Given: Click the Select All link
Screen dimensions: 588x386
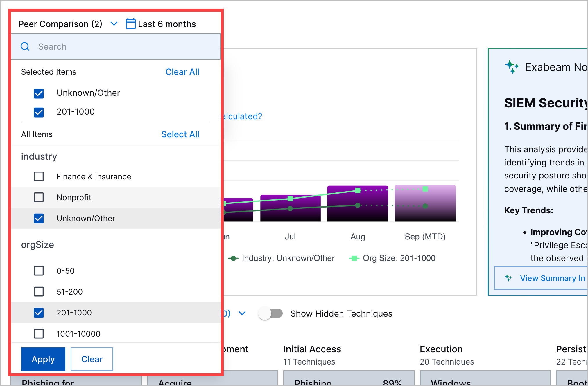Looking at the screenshot, I should [180, 134].
